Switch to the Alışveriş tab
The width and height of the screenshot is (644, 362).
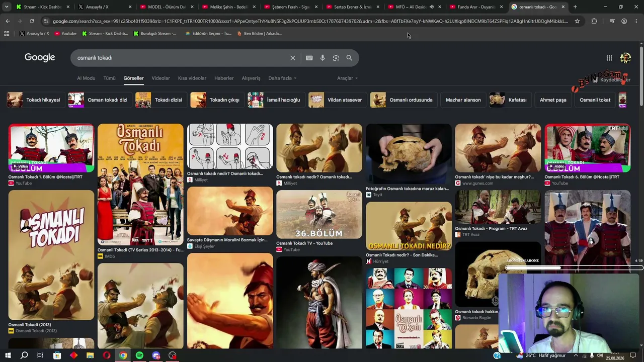pyautogui.click(x=251, y=78)
